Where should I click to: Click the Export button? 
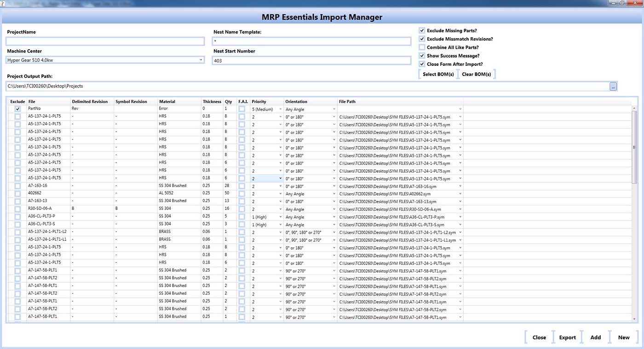click(567, 337)
